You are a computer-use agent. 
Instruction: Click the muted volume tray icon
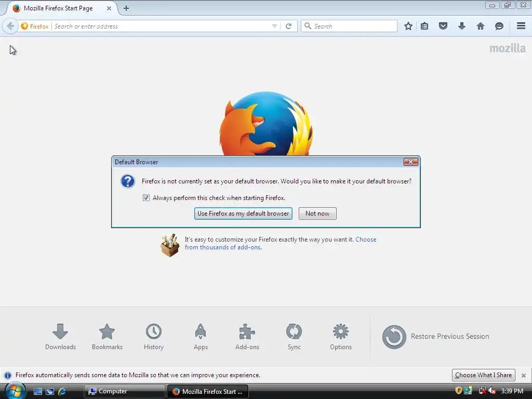coord(492,391)
